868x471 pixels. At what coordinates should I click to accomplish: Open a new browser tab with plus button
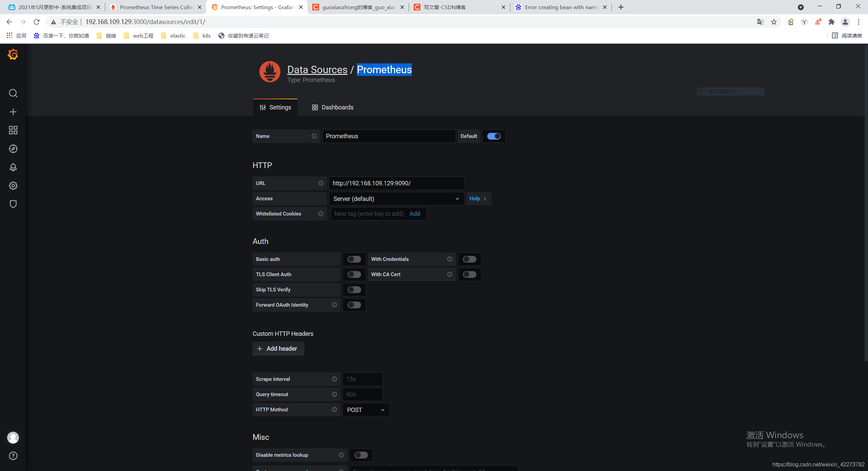(x=621, y=7)
